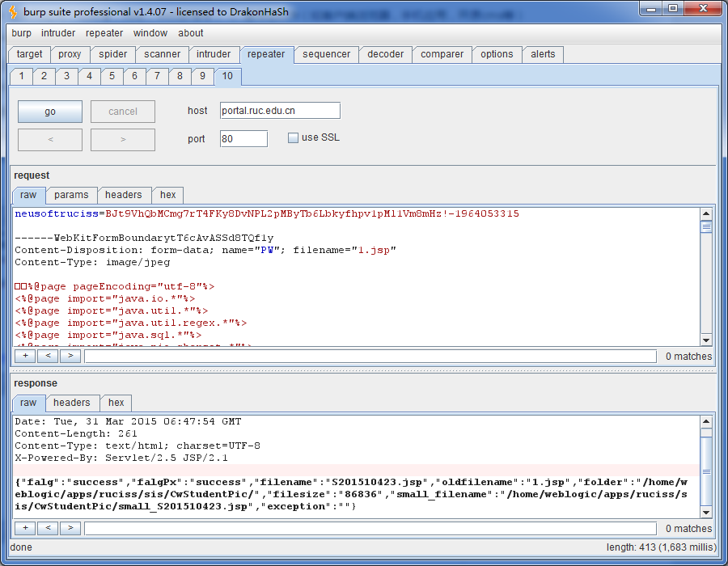Switch to the response hex tab
728x566 pixels.
[116, 403]
